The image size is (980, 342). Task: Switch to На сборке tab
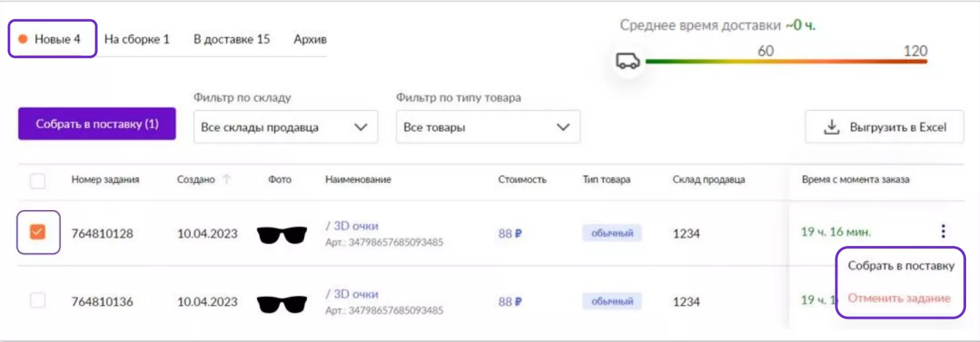[137, 39]
